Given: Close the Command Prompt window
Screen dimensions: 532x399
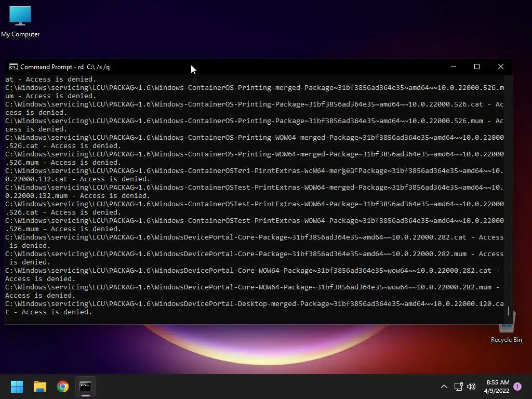Looking at the screenshot, I should pos(500,66).
